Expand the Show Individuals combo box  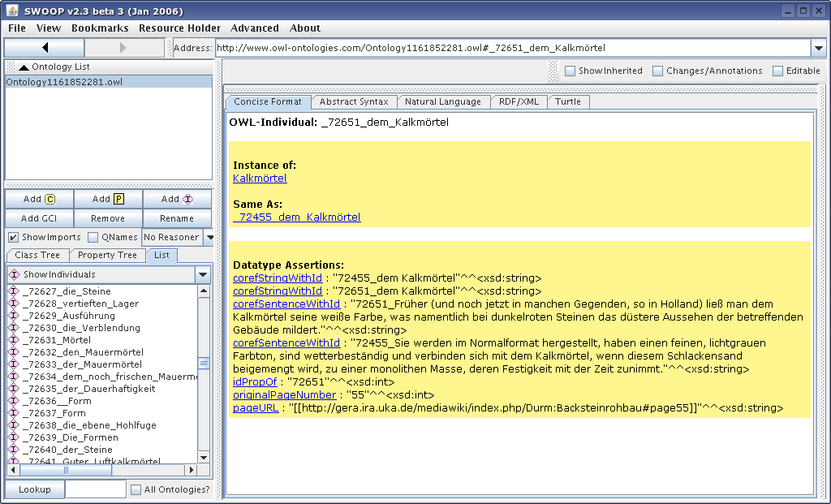click(203, 274)
